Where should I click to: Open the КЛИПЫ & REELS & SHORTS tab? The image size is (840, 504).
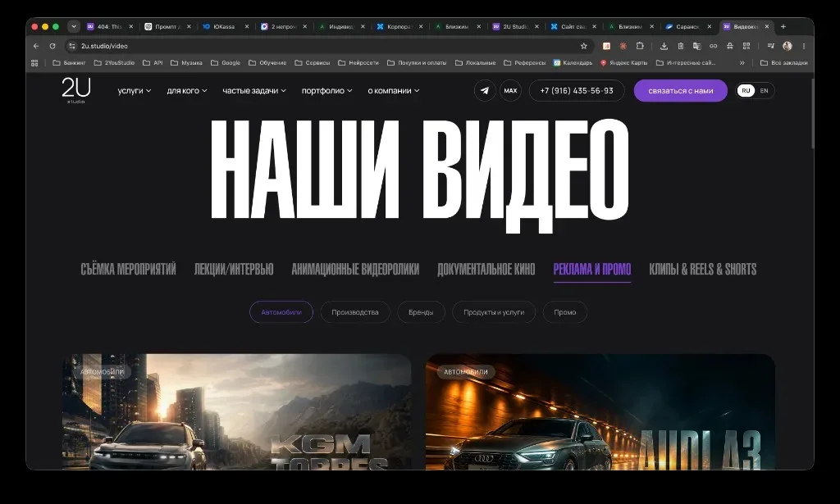[703, 269]
